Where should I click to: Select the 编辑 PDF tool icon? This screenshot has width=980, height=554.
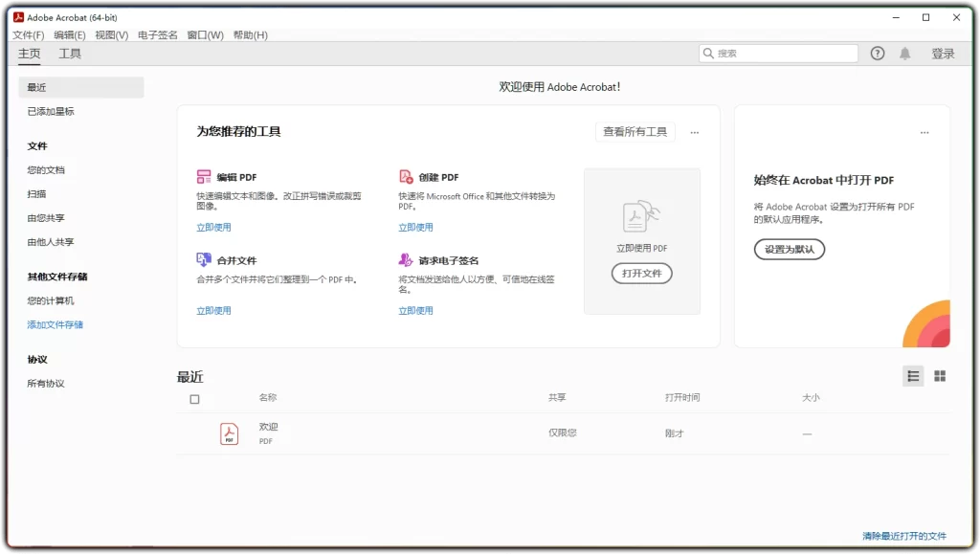(204, 176)
